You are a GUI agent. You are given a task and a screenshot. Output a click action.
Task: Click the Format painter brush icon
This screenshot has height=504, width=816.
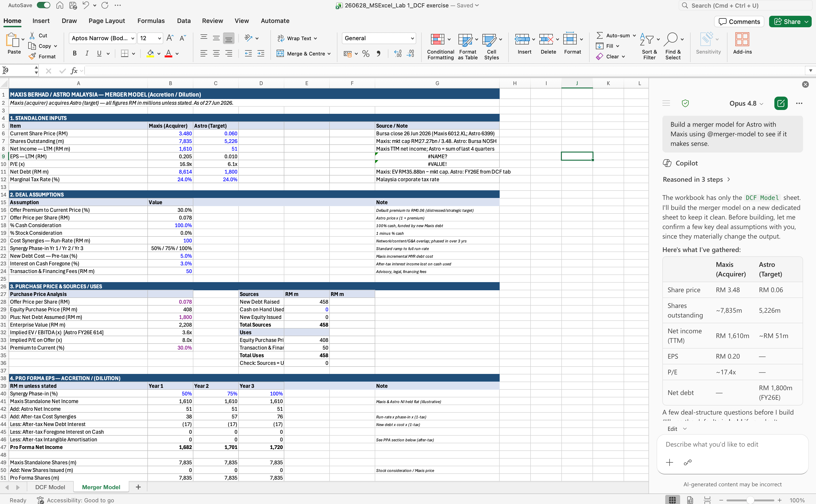tap(32, 56)
